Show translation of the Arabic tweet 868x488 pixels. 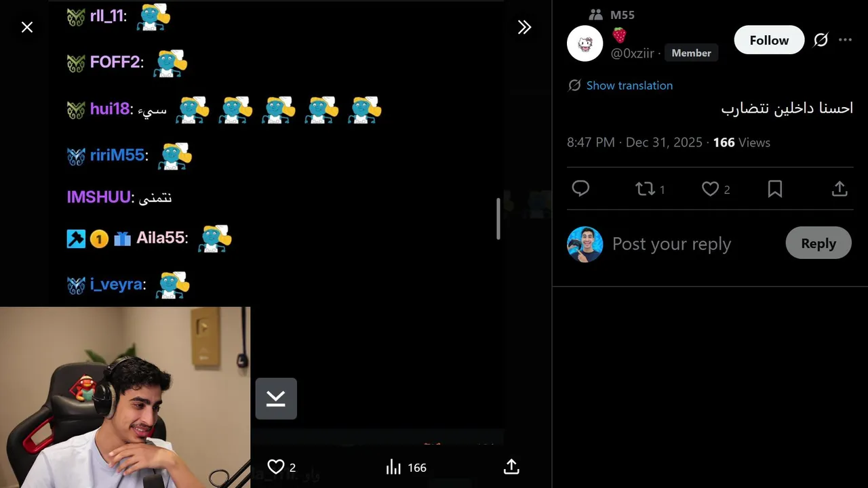coord(629,85)
